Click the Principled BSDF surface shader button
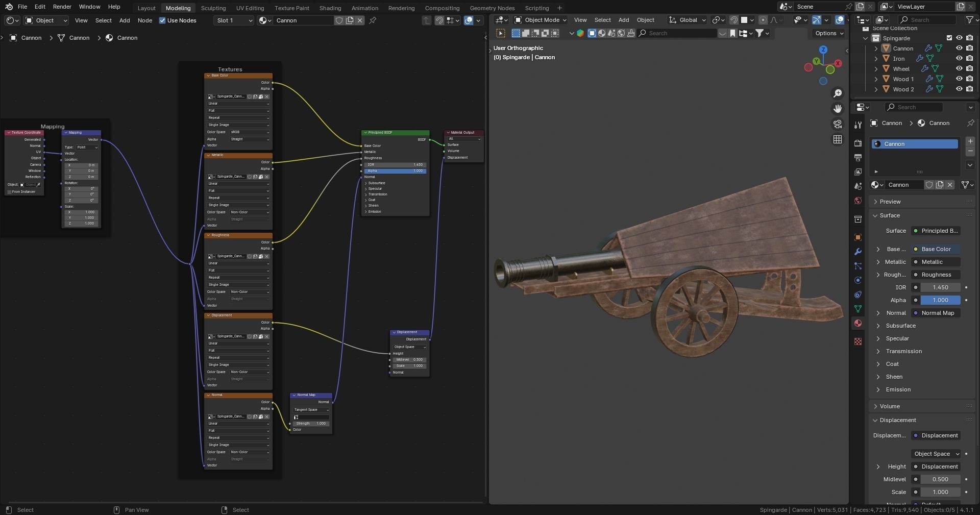980x515 pixels. (936, 231)
